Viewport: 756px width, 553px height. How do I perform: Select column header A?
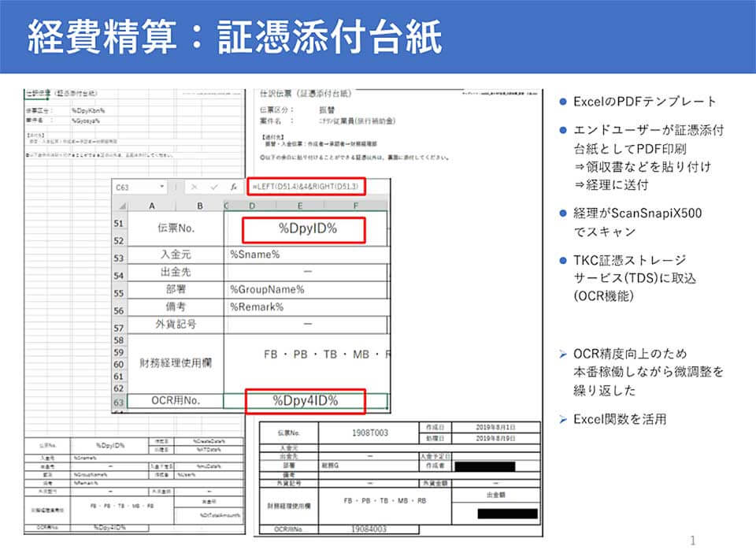pos(152,206)
